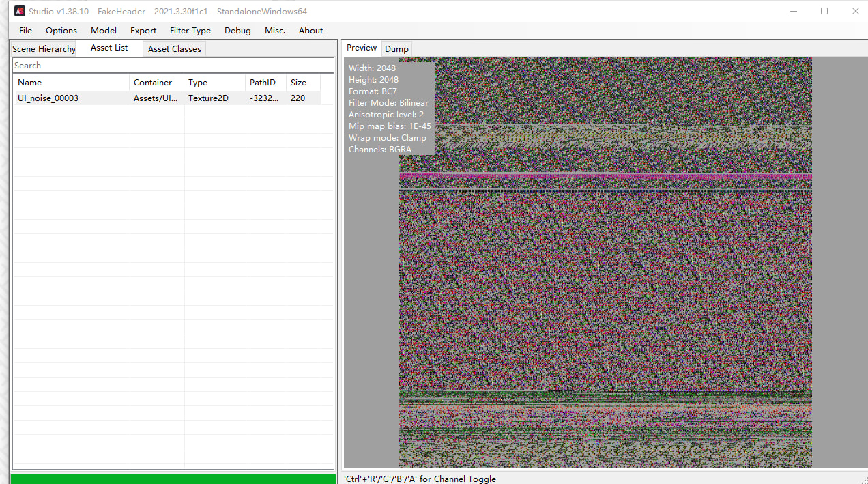
Task: Expand the Filter Type menu
Action: tap(190, 30)
